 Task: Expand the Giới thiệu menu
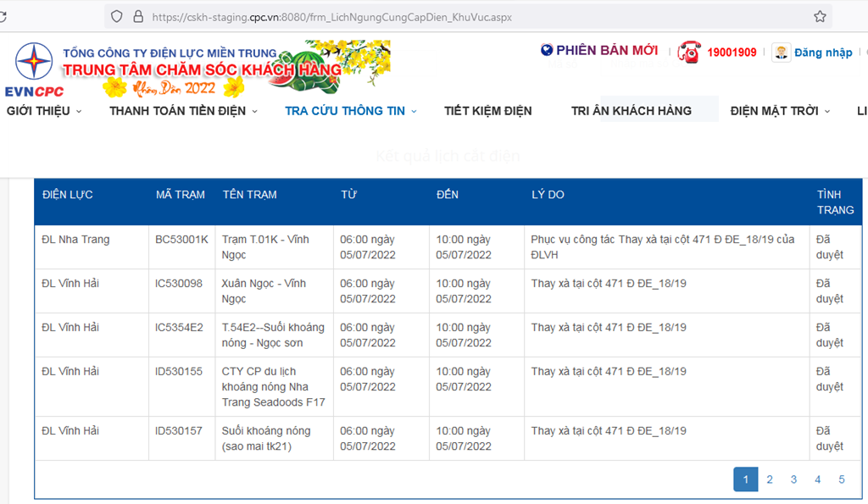click(44, 111)
